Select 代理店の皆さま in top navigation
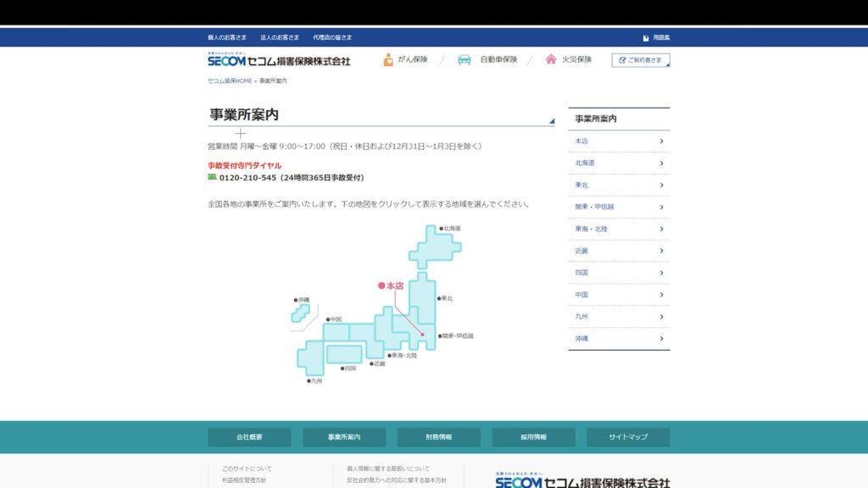This screenshot has width=868, height=488. [x=332, y=38]
